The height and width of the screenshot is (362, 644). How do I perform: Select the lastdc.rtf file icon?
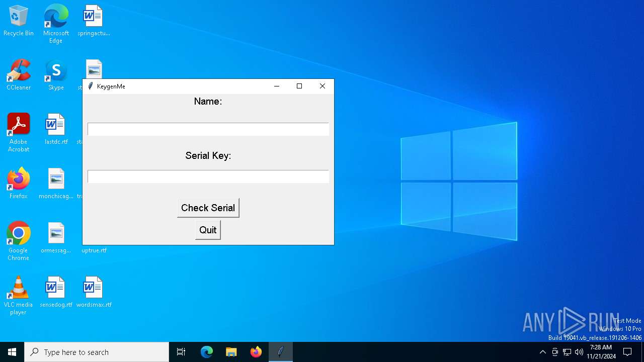point(56,129)
